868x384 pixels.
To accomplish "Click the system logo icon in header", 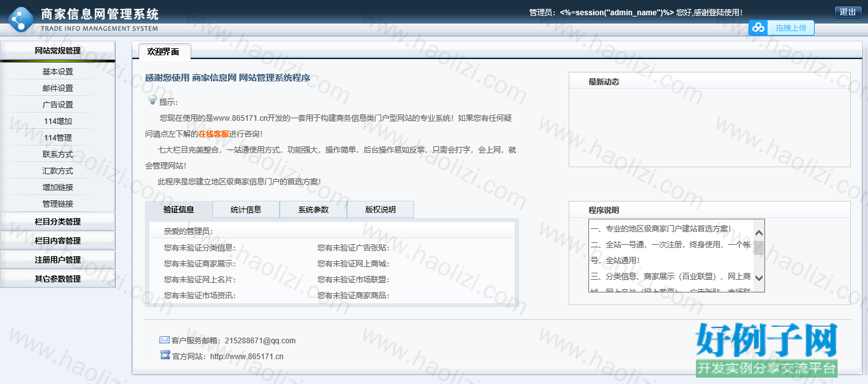I will (20, 19).
